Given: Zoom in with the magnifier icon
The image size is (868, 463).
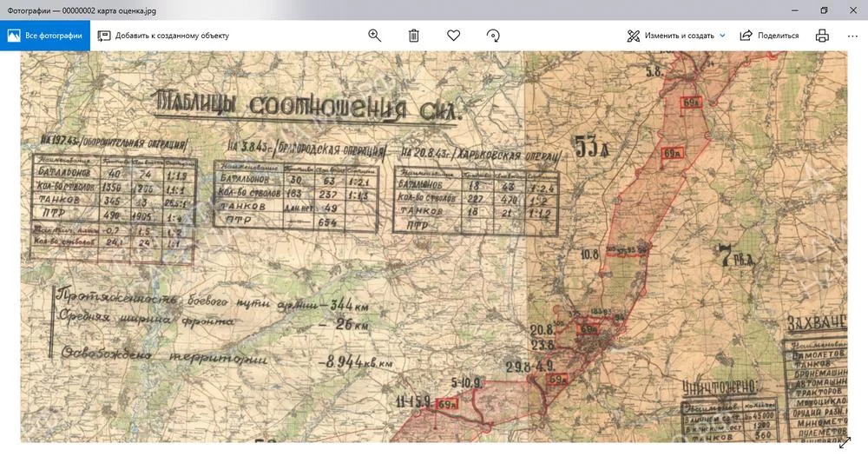Looking at the screenshot, I should click(375, 36).
